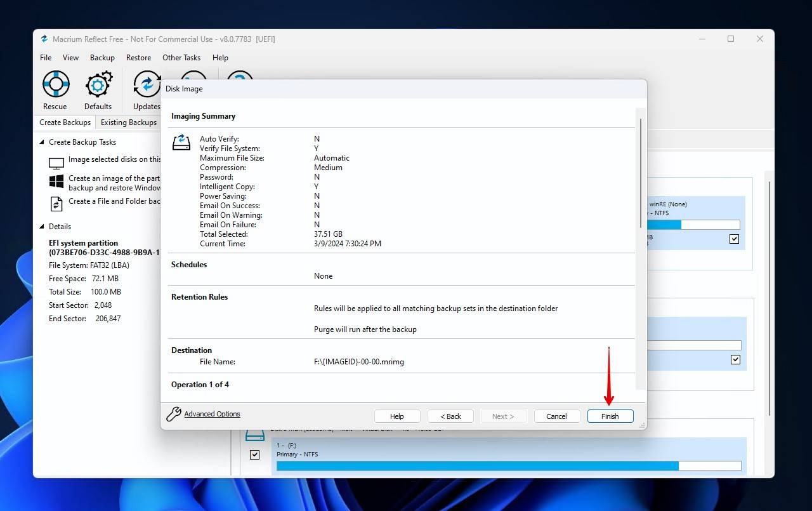The width and height of the screenshot is (812, 511).
Task: Uncheck the winRE NTFS partition checkbox
Action: [x=734, y=239]
